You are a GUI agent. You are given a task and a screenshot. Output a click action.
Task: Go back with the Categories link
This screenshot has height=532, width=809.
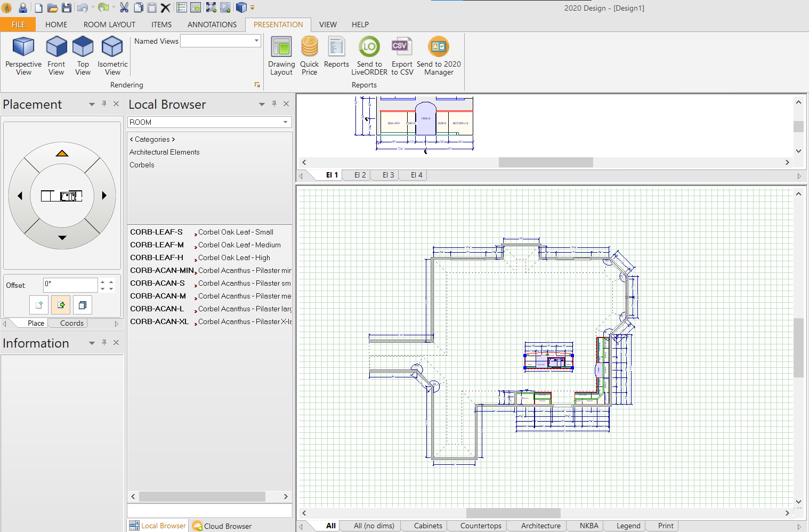pyautogui.click(x=152, y=139)
